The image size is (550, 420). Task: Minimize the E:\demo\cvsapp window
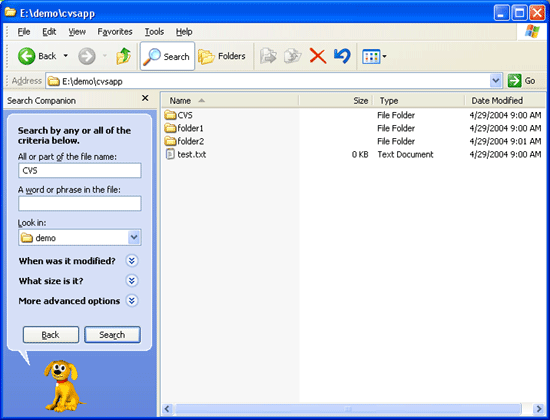click(x=501, y=13)
